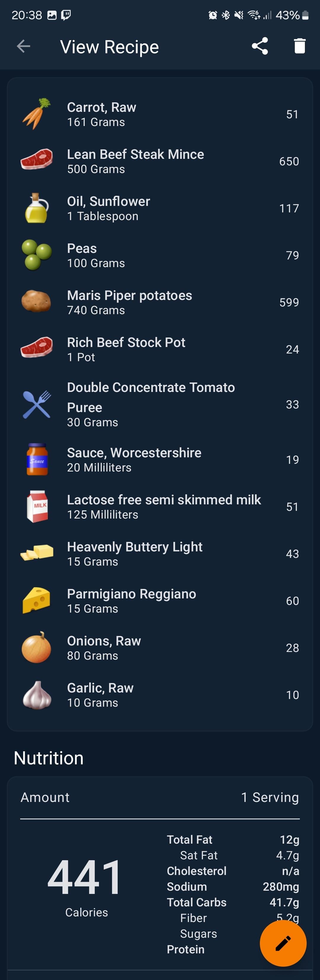The image size is (320, 980).
Task: Open Maris Piper potatoes entry
Action: [x=160, y=302]
